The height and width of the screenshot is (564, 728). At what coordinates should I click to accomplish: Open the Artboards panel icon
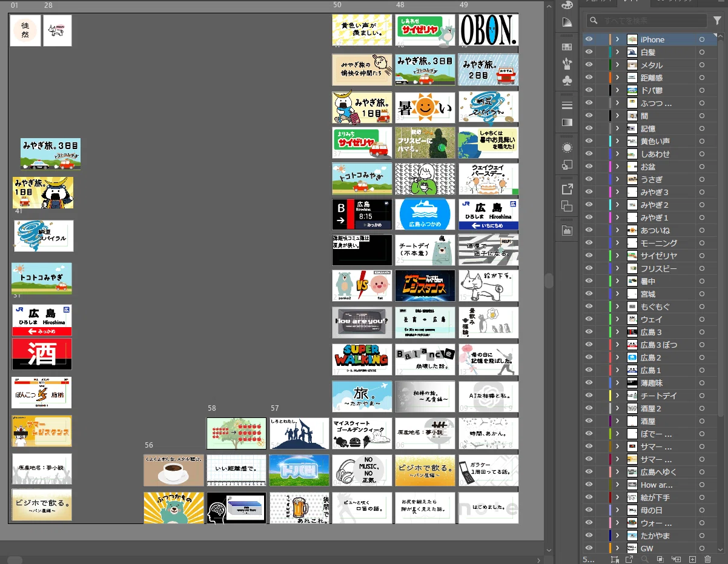[567, 206]
